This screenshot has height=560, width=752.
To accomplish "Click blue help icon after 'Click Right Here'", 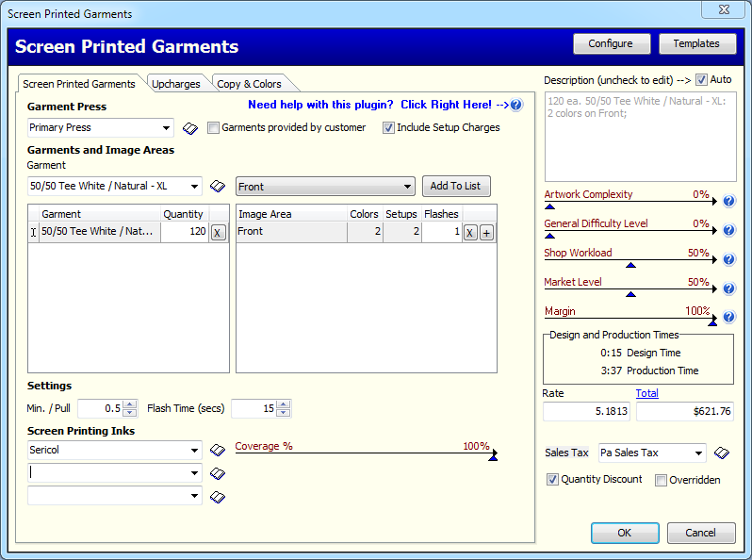I will point(516,105).
